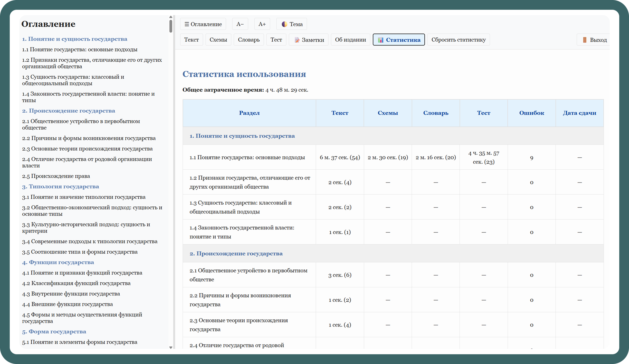The height and width of the screenshot is (364, 629).
Task: Open 4.2 Классификация функций государства in contents
Action: click(76, 283)
